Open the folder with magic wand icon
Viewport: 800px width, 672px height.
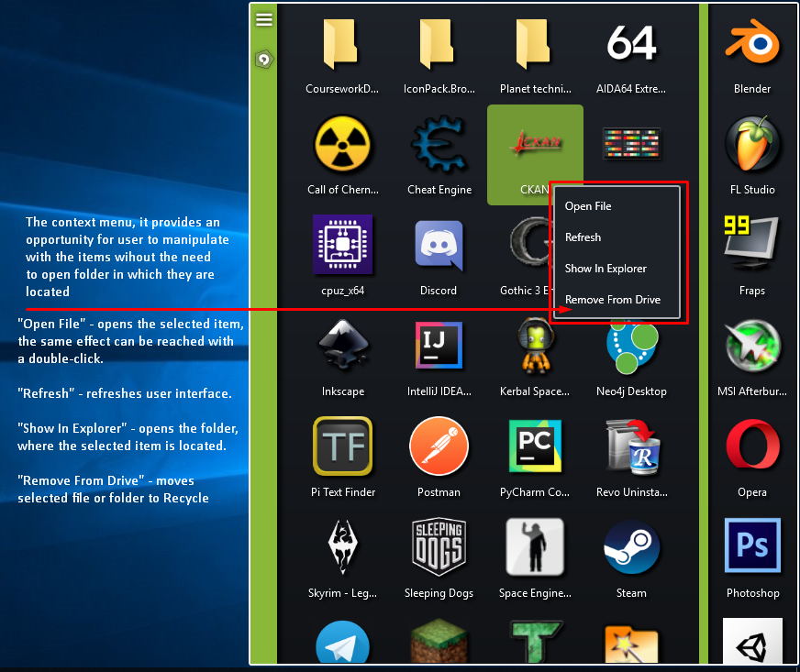point(631,644)
